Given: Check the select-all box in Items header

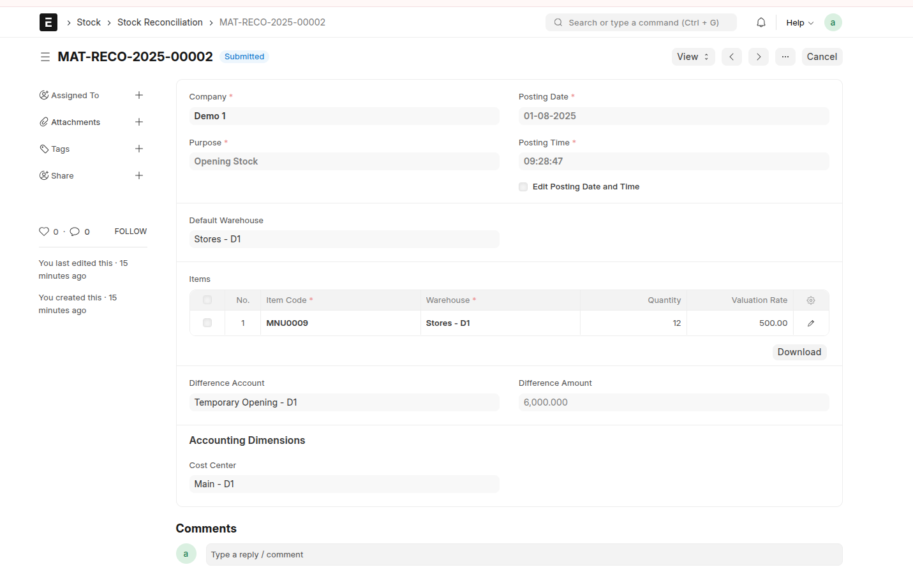Looking at the screenshot, I should 207,300.
